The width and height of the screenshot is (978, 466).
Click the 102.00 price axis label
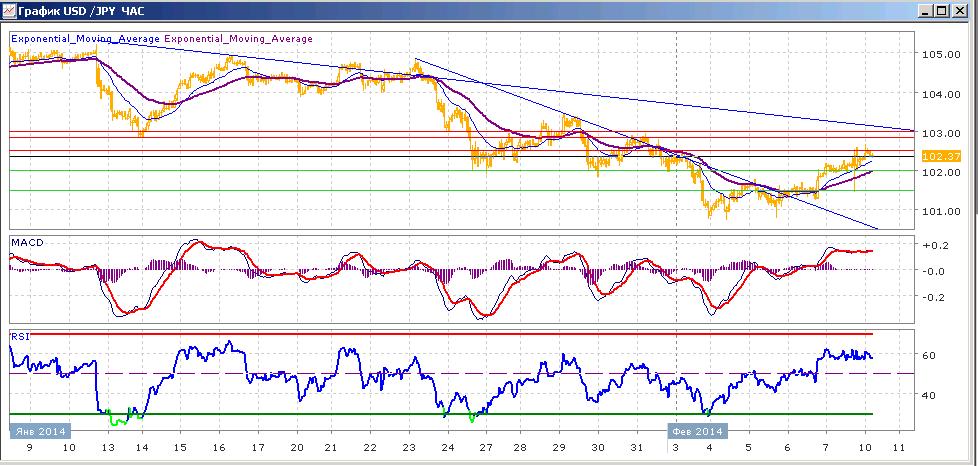[x=941, y=173]
